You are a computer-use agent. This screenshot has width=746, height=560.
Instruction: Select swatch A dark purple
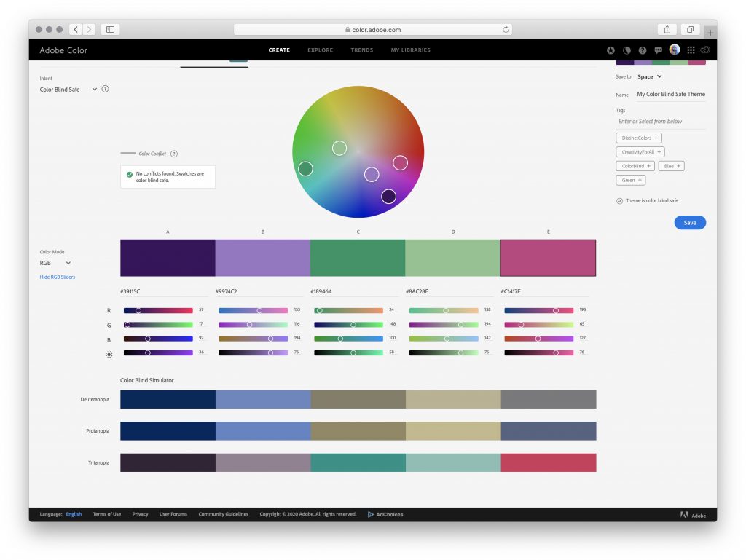pos(168,258)
